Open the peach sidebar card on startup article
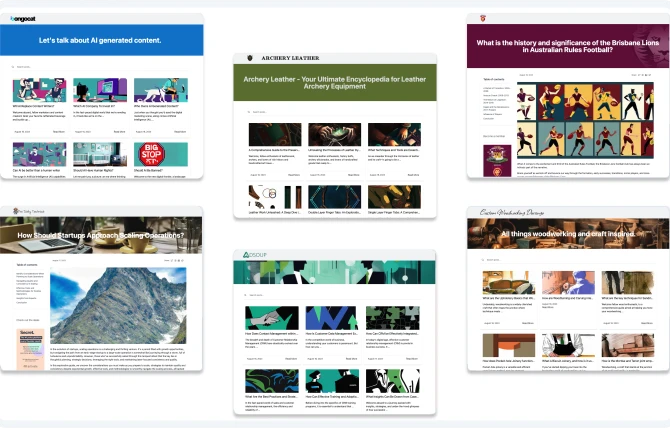The image size is (670, 428). (30, 349)
